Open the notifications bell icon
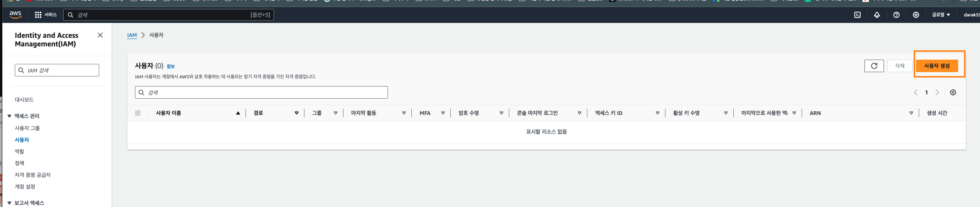The image size is (980, 207). pyautogui.click(x=877, y=15)
